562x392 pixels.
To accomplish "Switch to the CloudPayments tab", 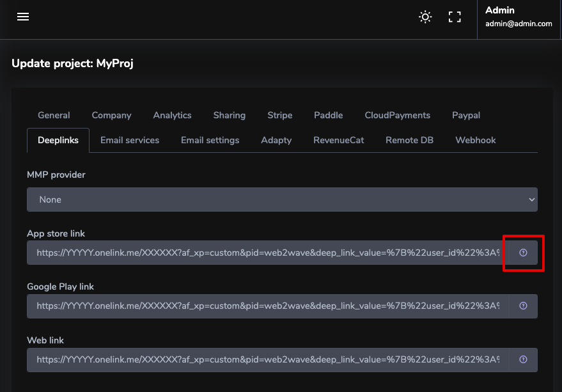I will coord(397,115).
